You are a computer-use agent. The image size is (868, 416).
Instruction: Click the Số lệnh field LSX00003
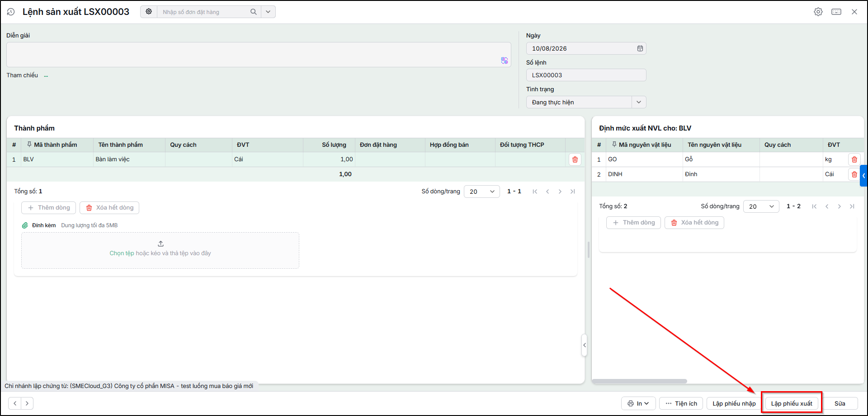click(x=586, y=75)
